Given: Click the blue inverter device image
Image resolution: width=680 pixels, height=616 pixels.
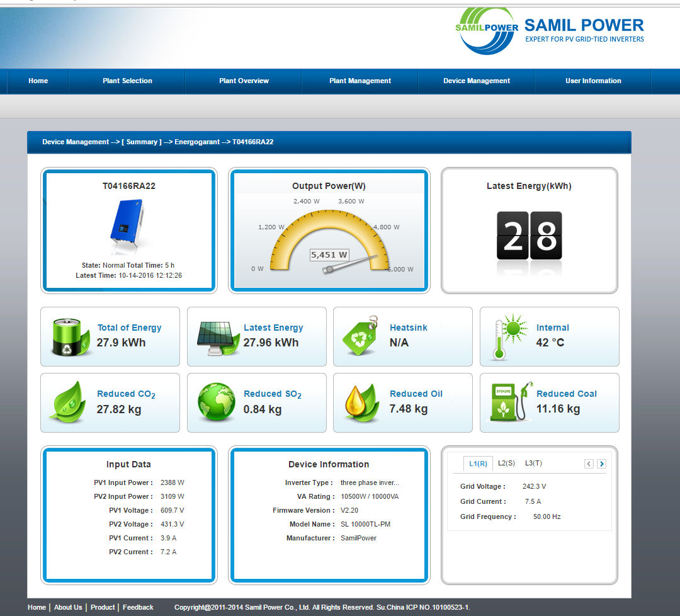Looking at the screenshot, I should [x=127, y=225].
